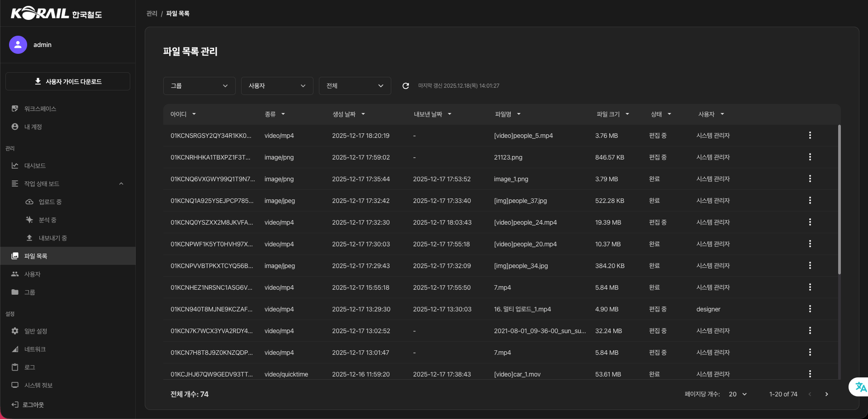This screenshot has width=868, height=419.
Task: Open the three-dot menu for 21123.png row
Action: coord(810,157)
